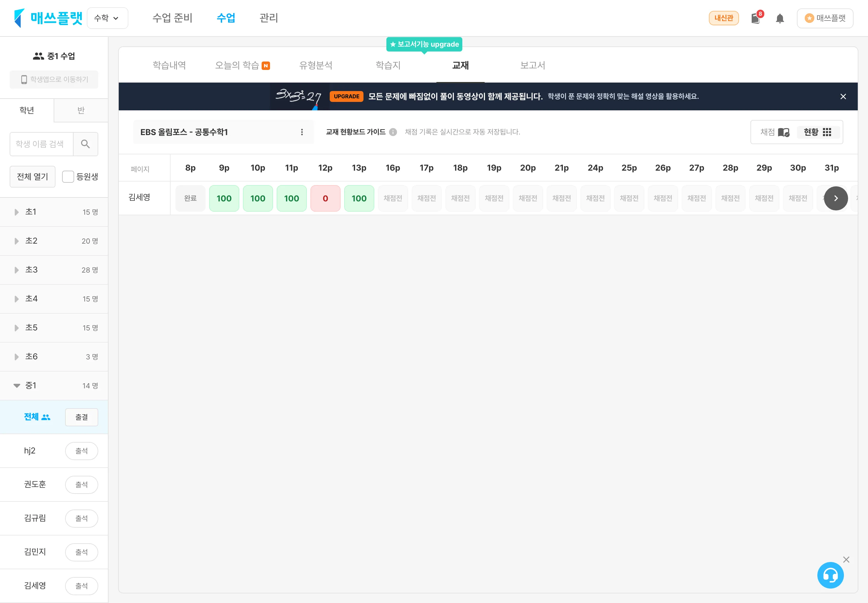This screenshot has width=868, height=603.
Task: Open the 수업 menu
Action: pos(226,18)
